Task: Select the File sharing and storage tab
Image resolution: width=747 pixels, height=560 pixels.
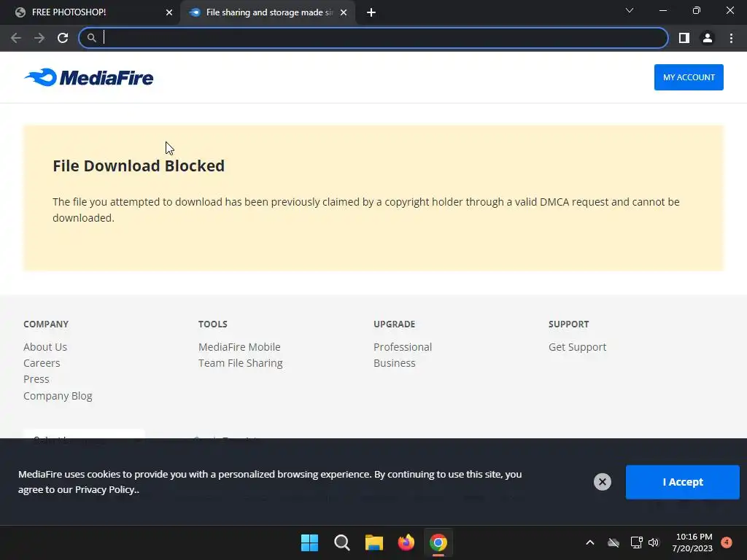Action: pos(267,12)
